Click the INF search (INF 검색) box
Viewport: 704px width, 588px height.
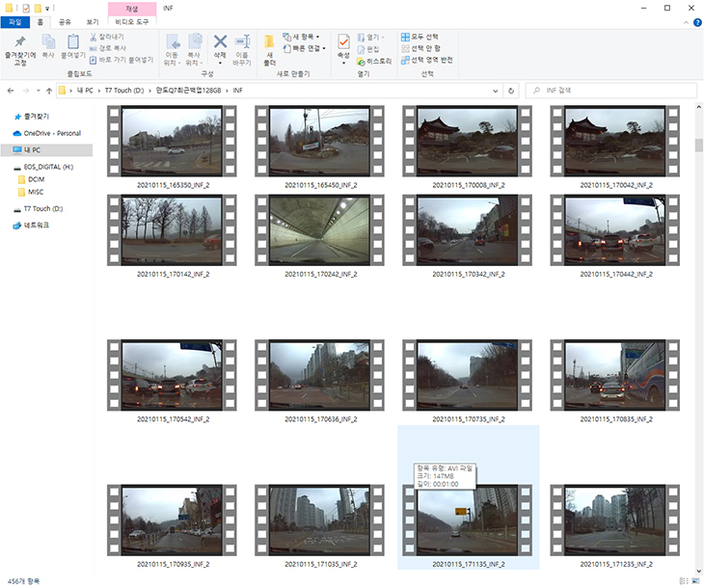(611, 91)
